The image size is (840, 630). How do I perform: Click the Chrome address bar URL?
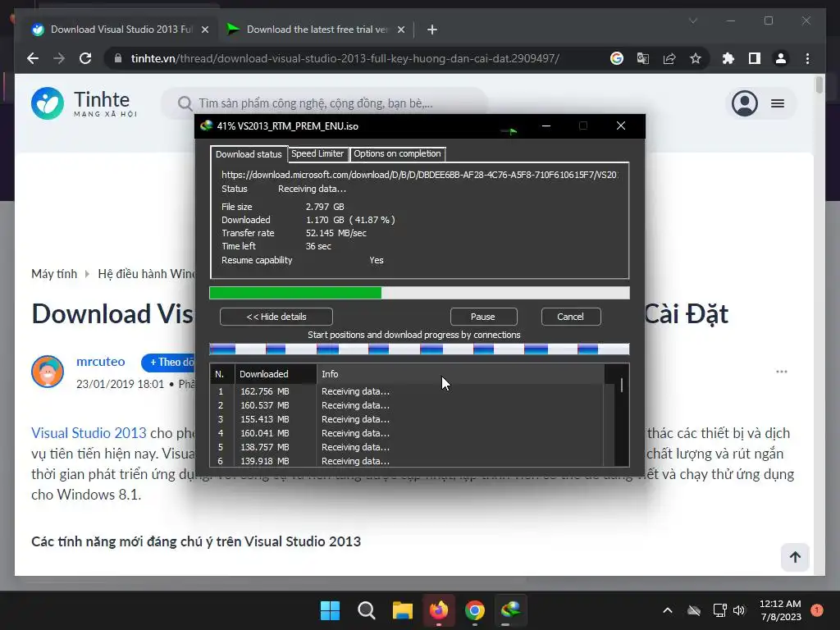click(345, 58)
